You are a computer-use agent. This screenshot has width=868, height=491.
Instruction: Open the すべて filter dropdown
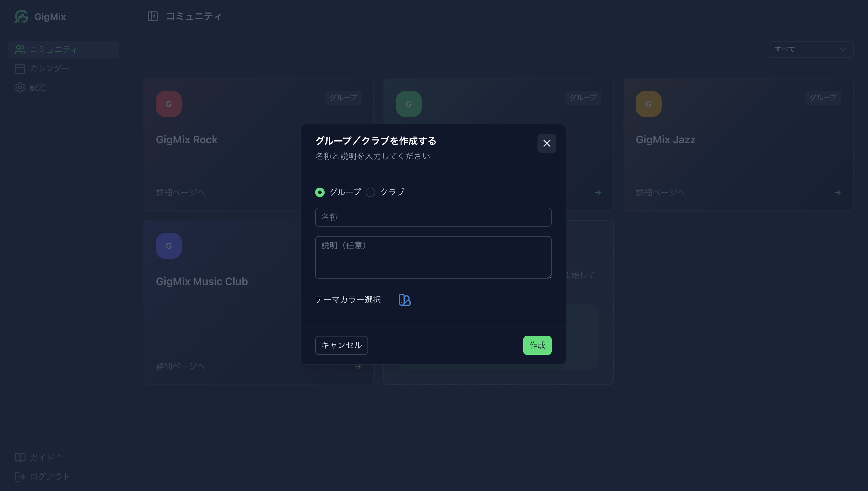click(811, 50)
